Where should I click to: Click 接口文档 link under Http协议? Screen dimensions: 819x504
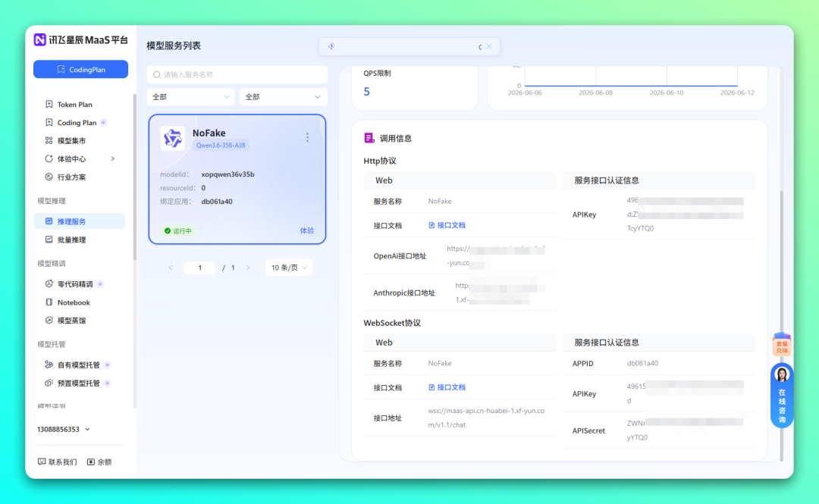(x=447, y=226)
